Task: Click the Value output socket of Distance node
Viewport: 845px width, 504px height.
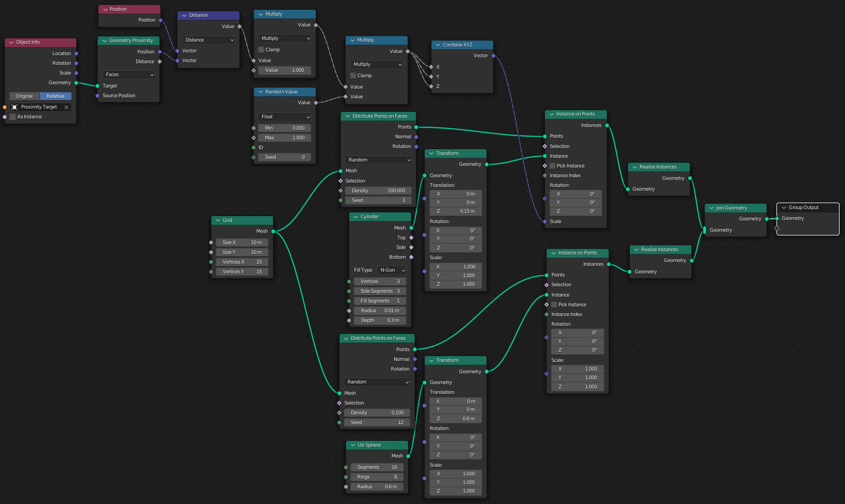Action: (x=239, y=26)
